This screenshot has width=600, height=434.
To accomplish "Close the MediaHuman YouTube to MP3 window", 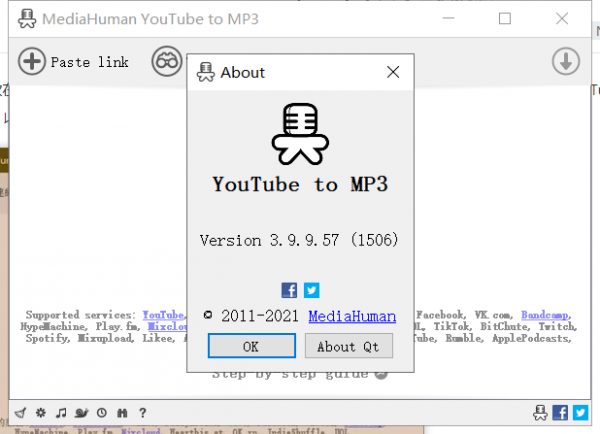I will pyautogui.click(x=562, y=18).
